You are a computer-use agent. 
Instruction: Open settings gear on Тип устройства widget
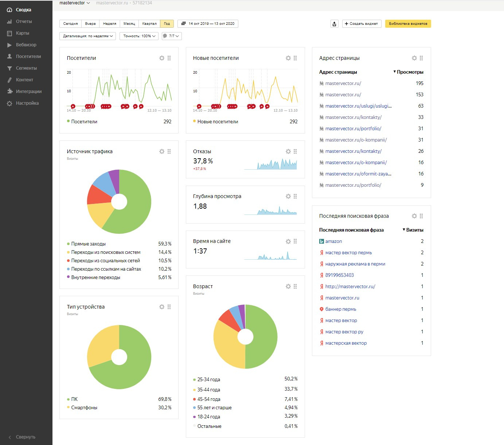pyautogui.click(x=162, y=307)
